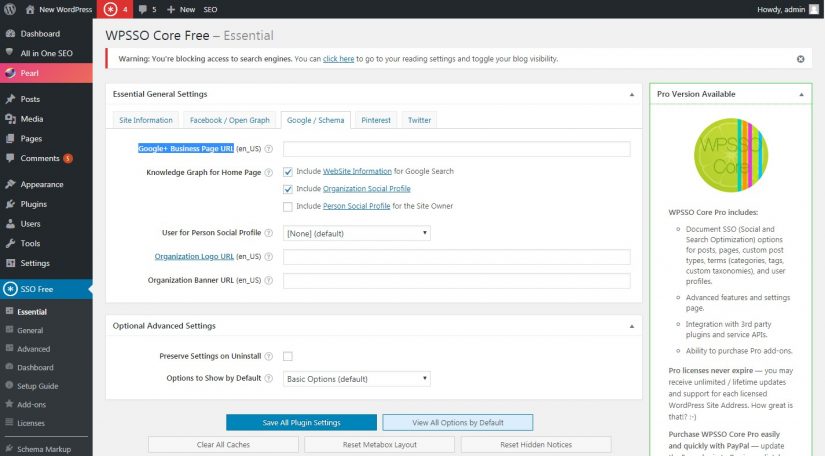Switch to Site Information tab

(146, 120)
